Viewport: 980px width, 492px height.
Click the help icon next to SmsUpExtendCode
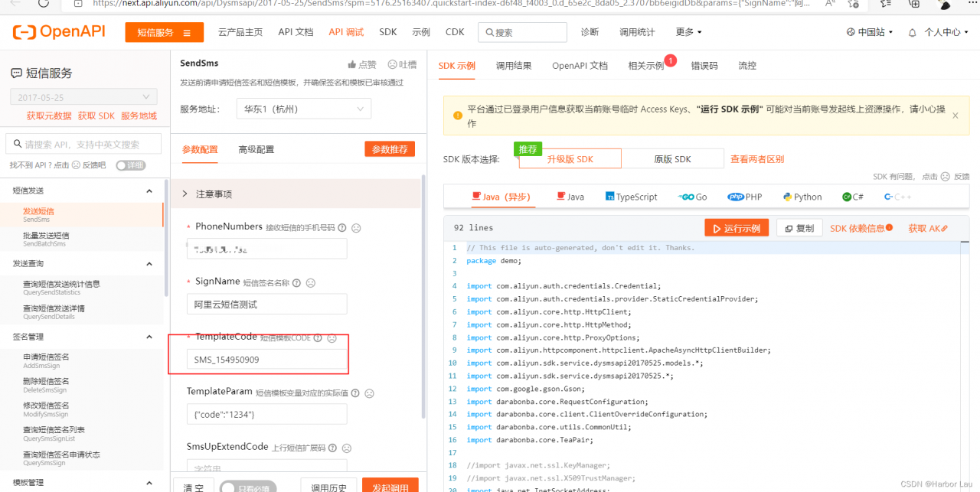point(332,448)
